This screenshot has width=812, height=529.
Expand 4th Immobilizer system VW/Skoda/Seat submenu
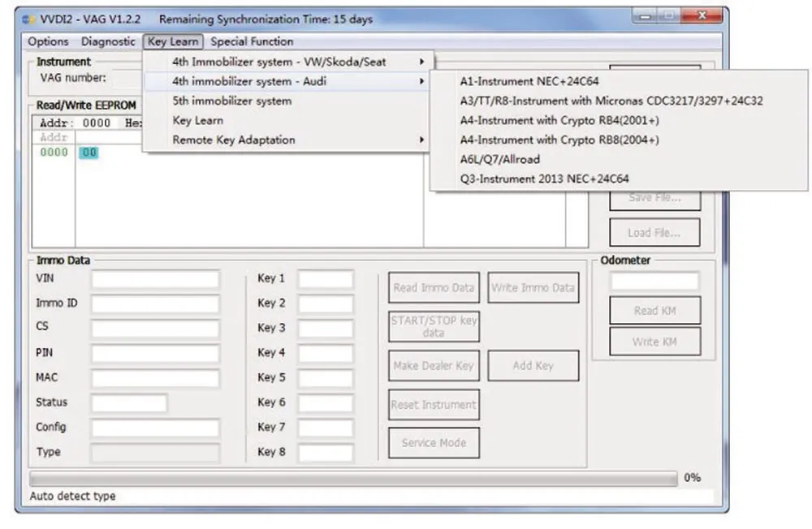pos(286,62)
